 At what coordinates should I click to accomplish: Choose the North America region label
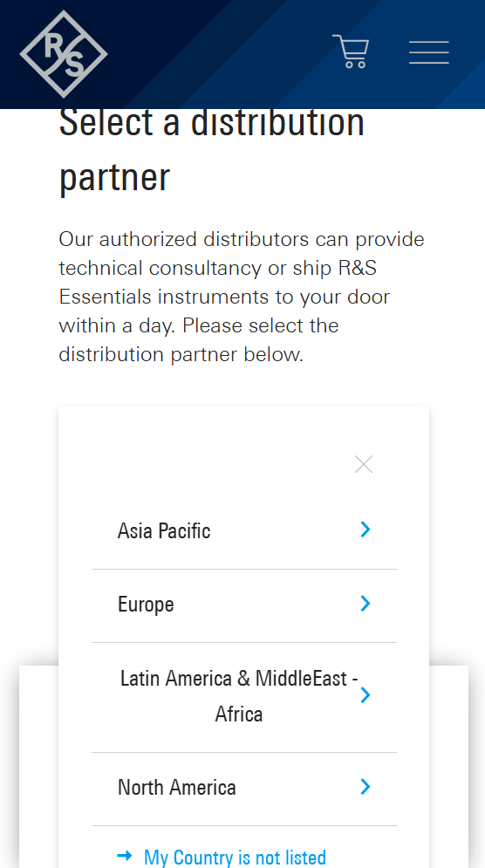(176, 787)
